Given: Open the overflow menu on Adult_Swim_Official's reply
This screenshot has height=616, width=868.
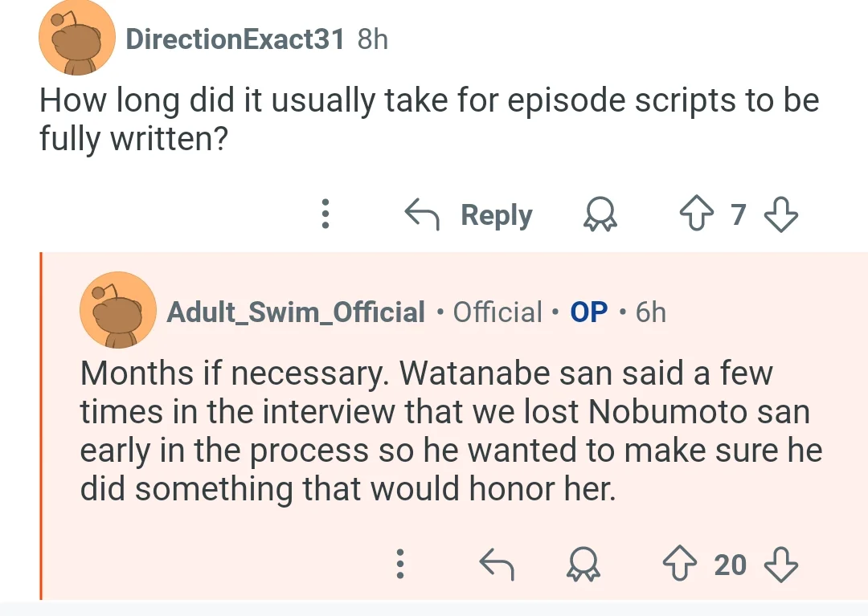Looking at the screenshot, I should (x=400, y=564).
